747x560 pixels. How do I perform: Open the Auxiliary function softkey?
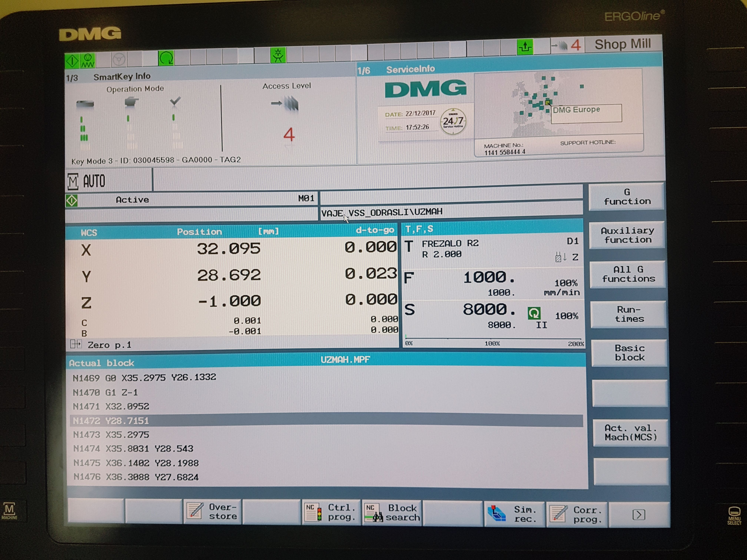coord(627,235)
